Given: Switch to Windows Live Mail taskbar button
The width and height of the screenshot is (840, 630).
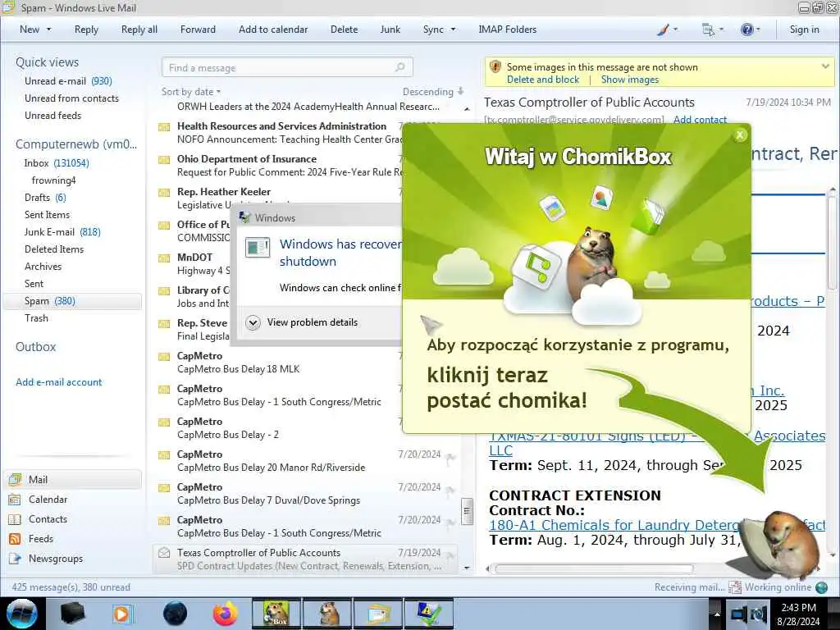Looking at the screenshot, I should 378,614.
